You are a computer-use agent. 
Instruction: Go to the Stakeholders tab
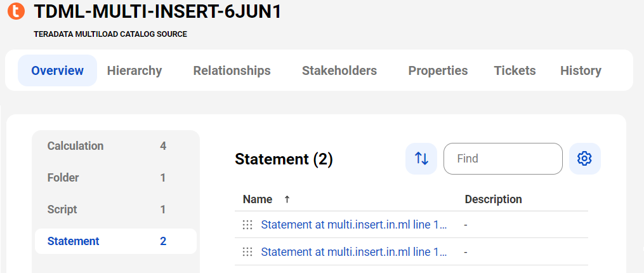coord(339,70)
